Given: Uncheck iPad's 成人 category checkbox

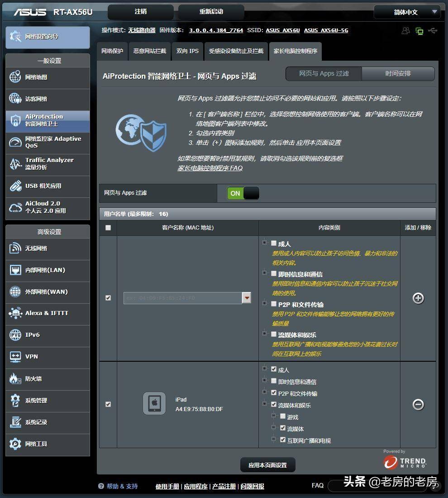Looking at the screenshot, I should [274, 369].
